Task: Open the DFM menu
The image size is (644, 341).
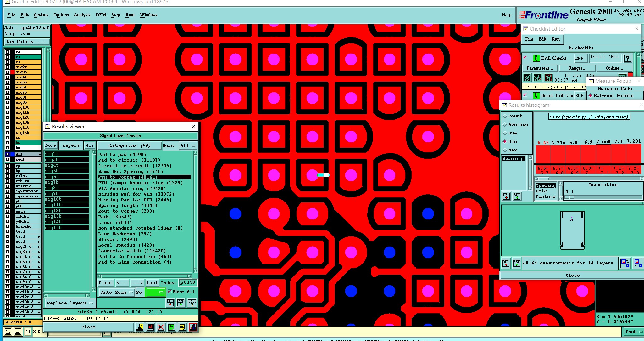Action: (101, 15)
